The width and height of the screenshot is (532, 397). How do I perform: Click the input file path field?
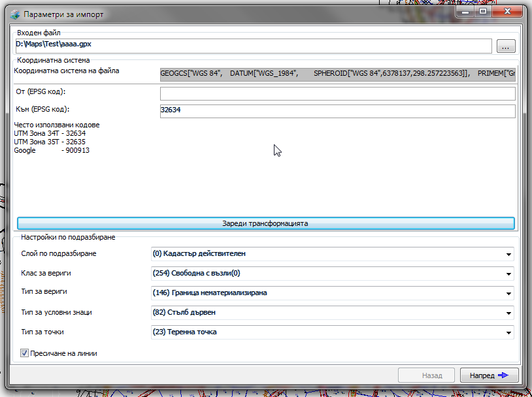(253, 46)
